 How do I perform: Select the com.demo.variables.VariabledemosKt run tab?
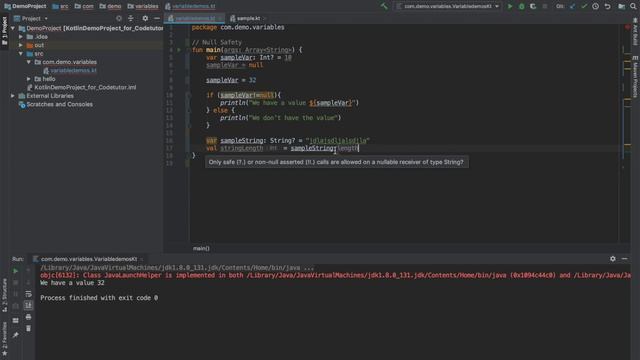89,259
